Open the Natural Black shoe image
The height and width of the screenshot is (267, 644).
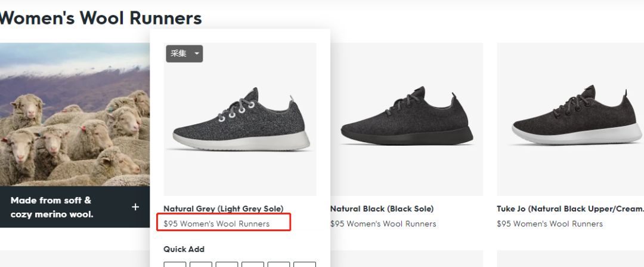click(x=407, y=119)
